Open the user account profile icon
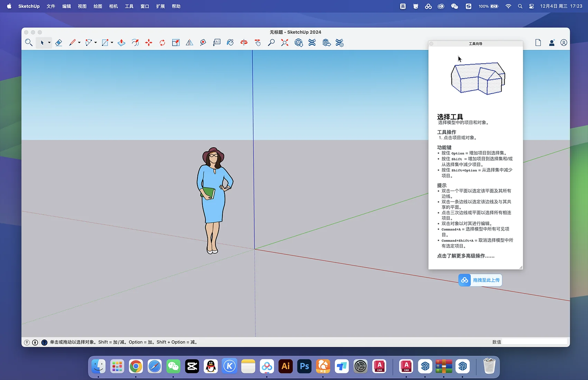 pos(564,43)
